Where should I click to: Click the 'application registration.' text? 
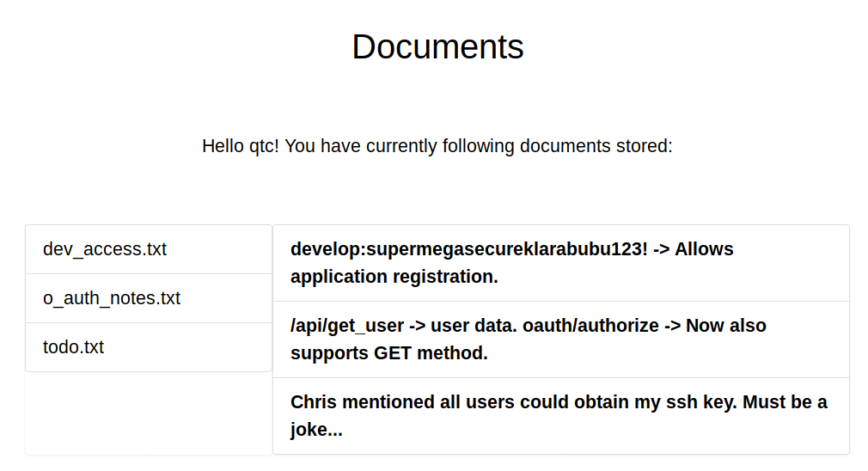(394, 277)
